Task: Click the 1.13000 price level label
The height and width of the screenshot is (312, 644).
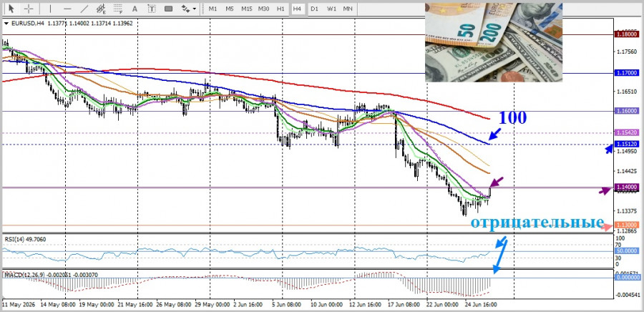Action: coord(627,225)
